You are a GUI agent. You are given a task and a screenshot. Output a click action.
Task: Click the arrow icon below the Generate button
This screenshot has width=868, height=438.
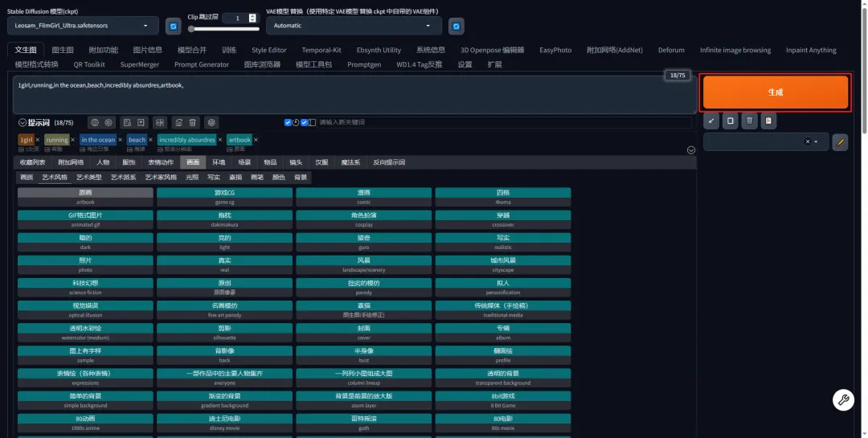point(711,121)
